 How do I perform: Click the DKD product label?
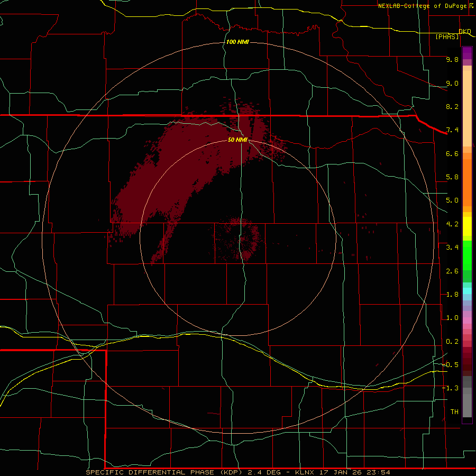tap(465, 31)
